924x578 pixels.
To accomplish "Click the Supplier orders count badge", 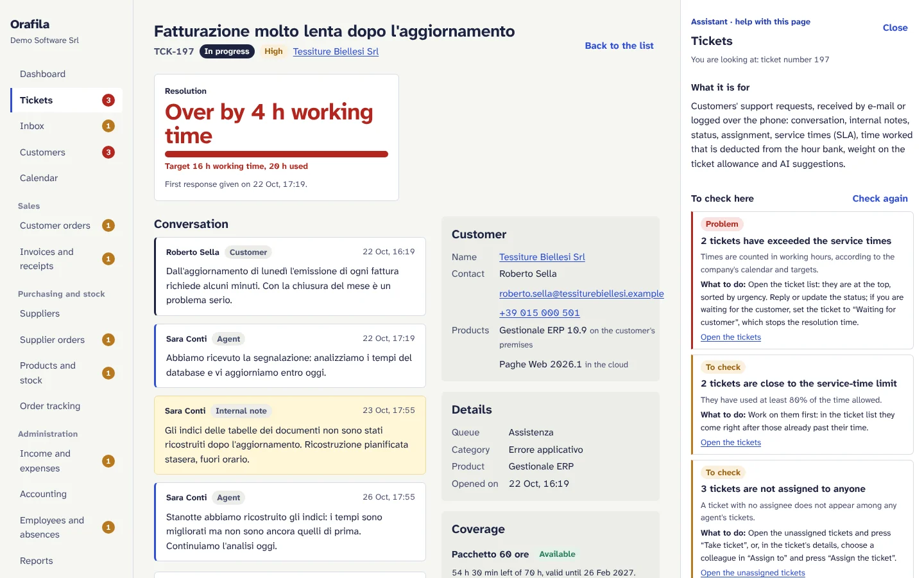I will 108,340.
